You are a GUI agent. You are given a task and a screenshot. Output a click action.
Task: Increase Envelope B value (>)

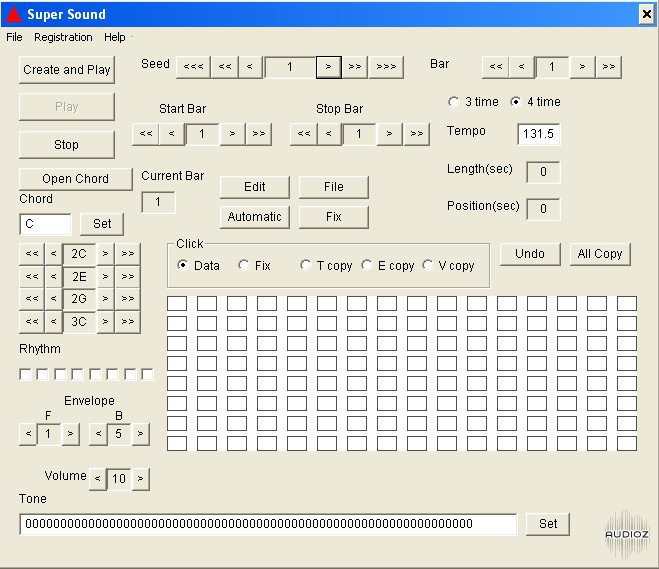pyautogui.click(x=141, y=434)
